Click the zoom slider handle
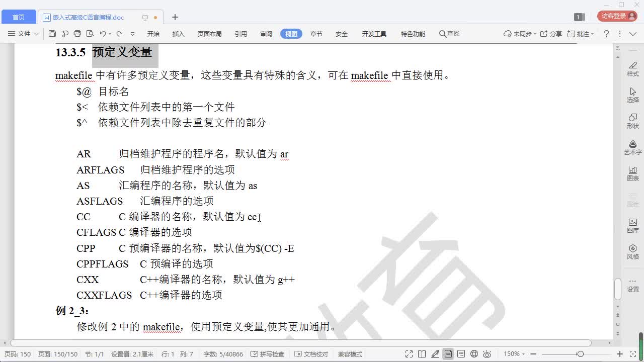Screen dimensions: 644x362 pyautogui.click(x=580, y=354)
